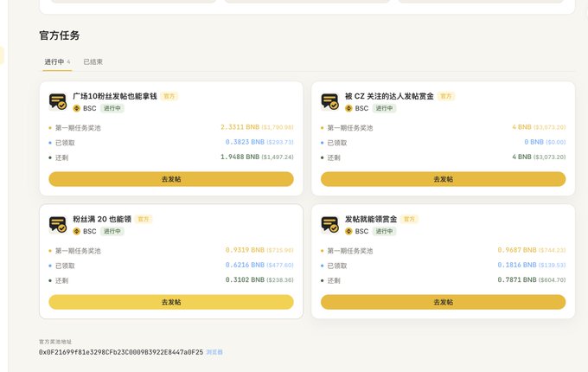Click the official pool address 0x0F21699f81e3298CFb23C0009B3922E8447a0F25
Screen dimensions: 588x372
coord(121,352)
